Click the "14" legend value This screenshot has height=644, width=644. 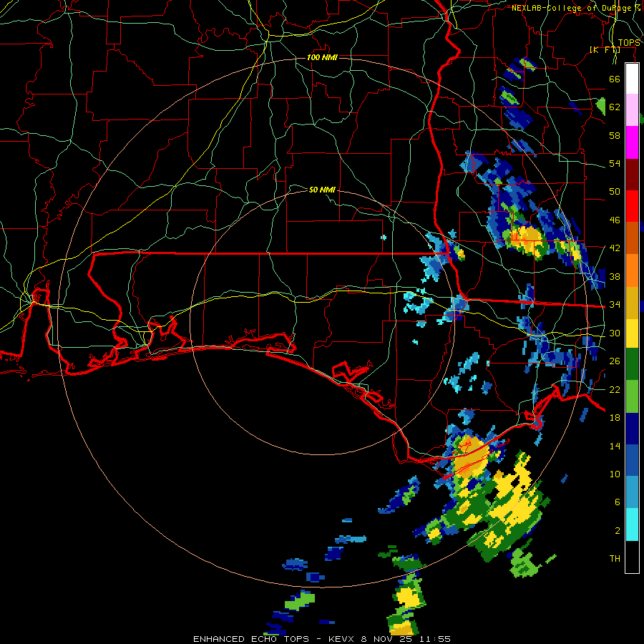click(615, 446)
